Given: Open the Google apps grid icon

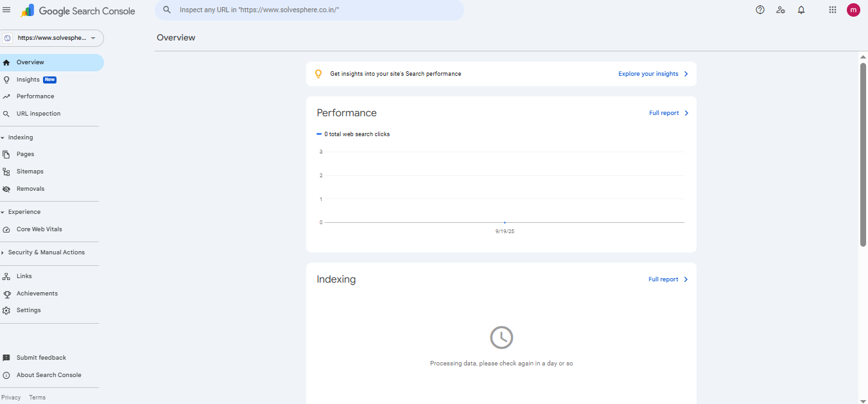Looking at the screenshot, I should click(833, 10).
